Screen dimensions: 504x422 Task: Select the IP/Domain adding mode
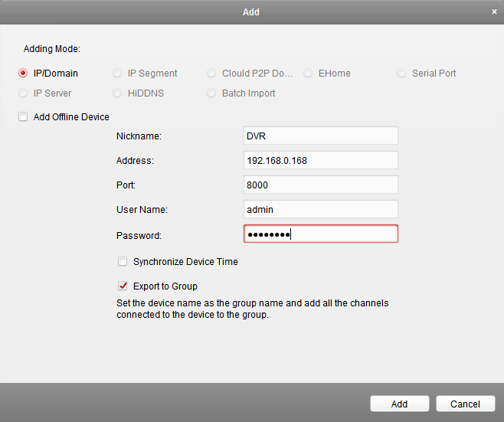click(x=23, y=74)
